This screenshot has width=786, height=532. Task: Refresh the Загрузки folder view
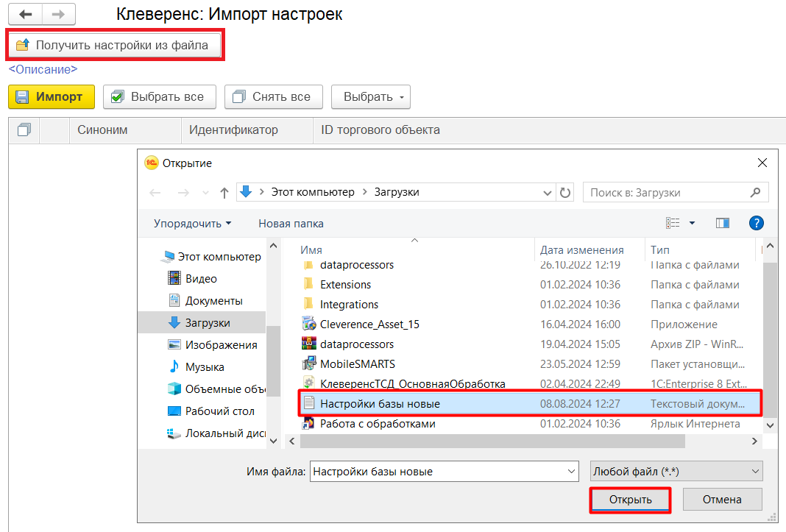tap(565, 193)
